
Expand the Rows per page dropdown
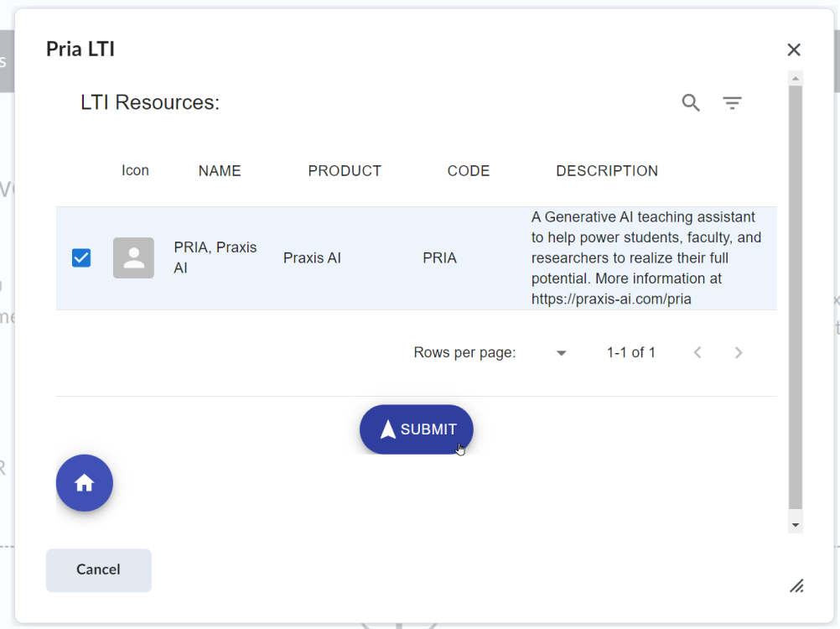tap(561, 352)
